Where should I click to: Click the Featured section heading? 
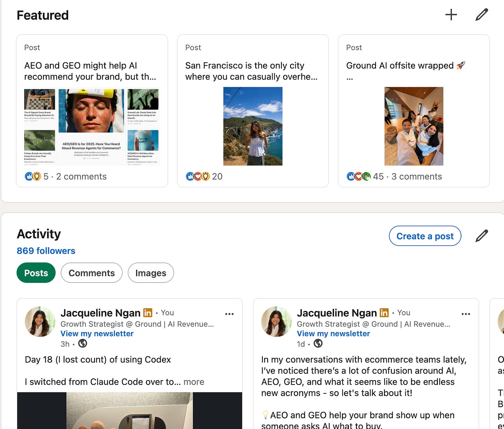43,15
